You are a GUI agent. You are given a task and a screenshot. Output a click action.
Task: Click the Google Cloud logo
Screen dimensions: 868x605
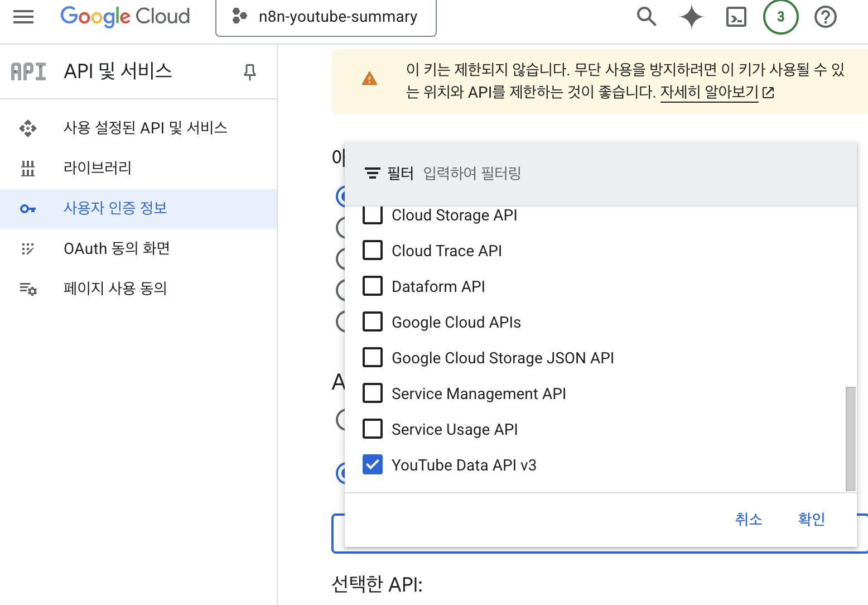[x=125, y=17]
